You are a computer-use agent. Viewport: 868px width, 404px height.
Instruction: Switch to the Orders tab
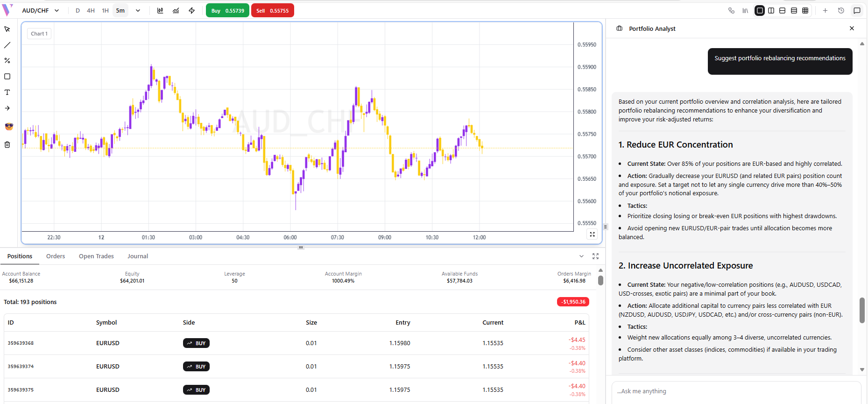pos(56,256)
